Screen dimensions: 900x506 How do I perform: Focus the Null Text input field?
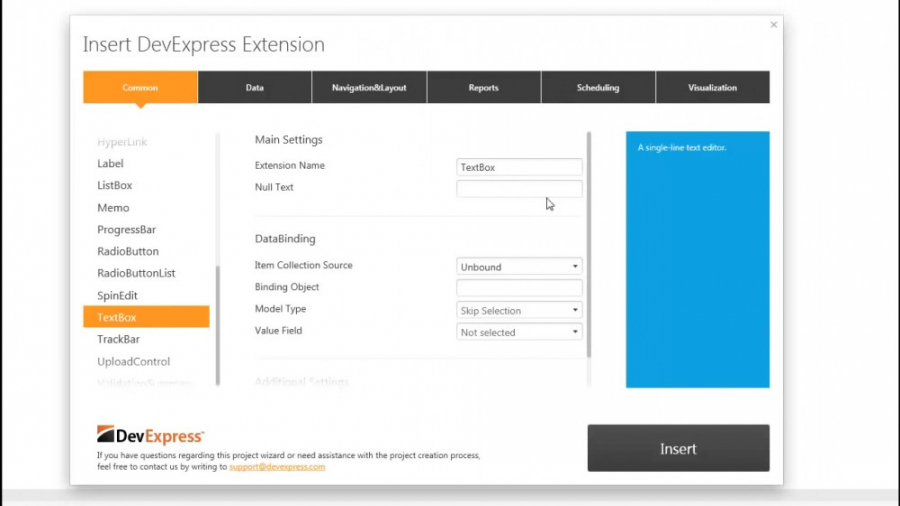tap(519, 189)
